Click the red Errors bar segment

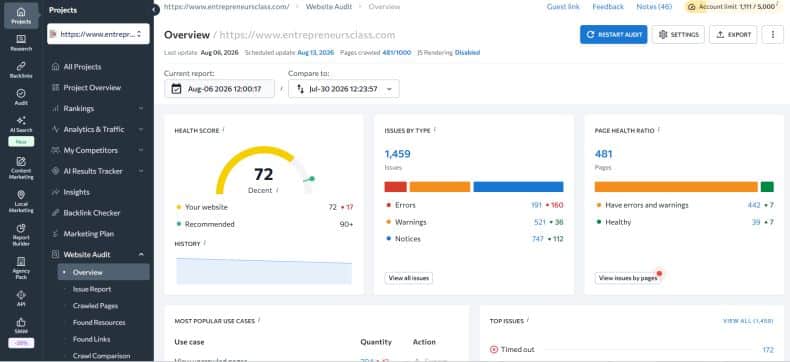[396, 187]
